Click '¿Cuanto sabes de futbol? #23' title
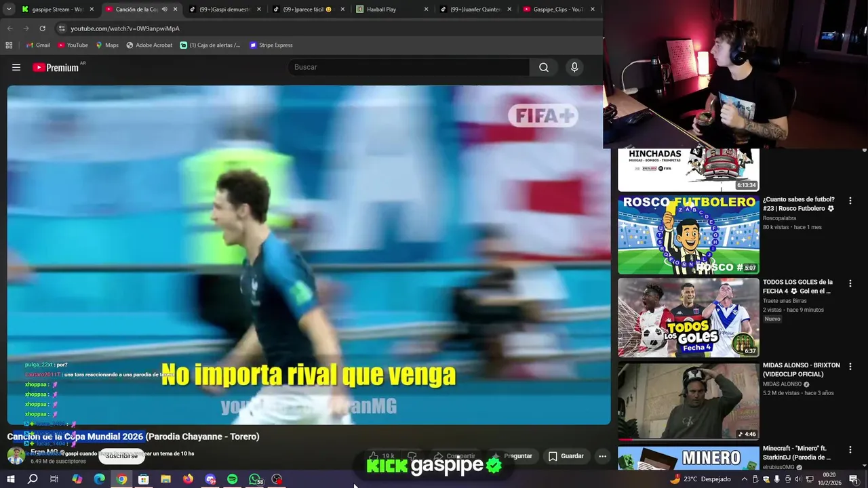This screenshot has height=488, width=868. pyautogui.click(x=799, y=204)
